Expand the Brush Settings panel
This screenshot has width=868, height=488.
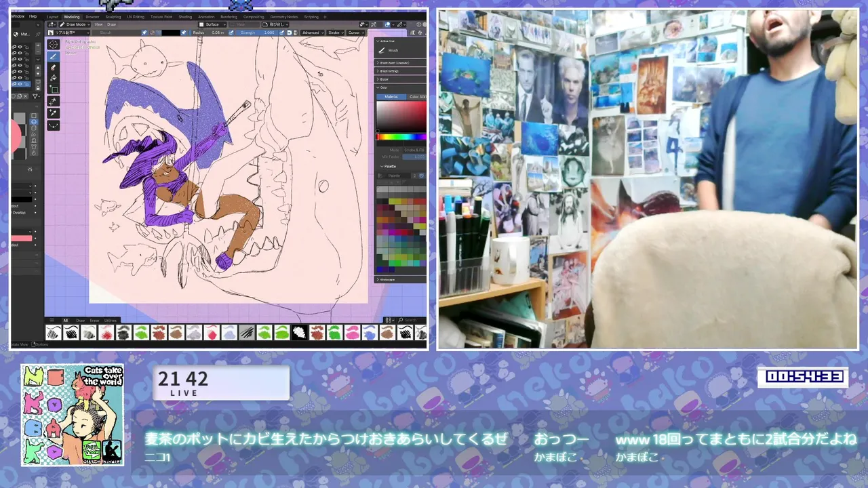click(400, 71)
